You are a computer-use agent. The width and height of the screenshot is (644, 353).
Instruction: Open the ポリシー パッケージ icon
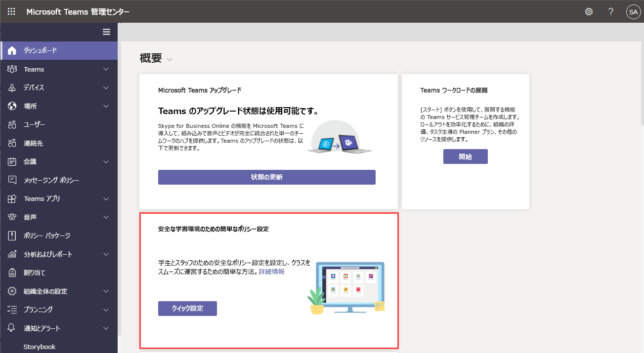[11, 235]
